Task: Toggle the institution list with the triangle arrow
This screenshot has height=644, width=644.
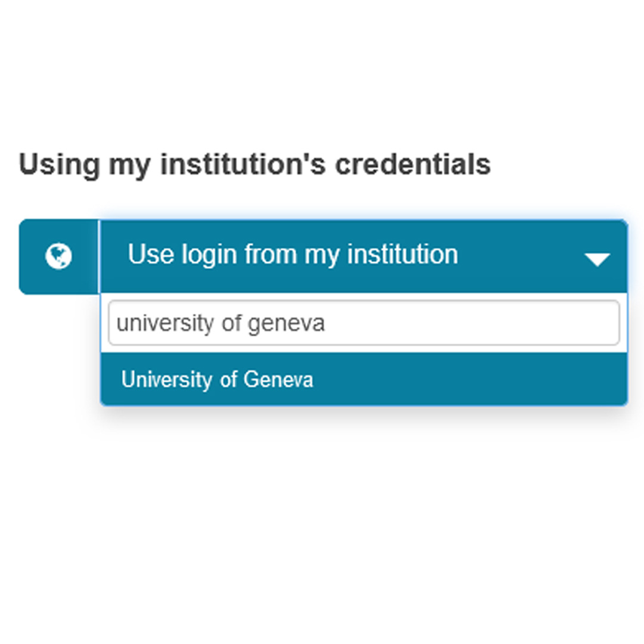Action: (597, 259)
